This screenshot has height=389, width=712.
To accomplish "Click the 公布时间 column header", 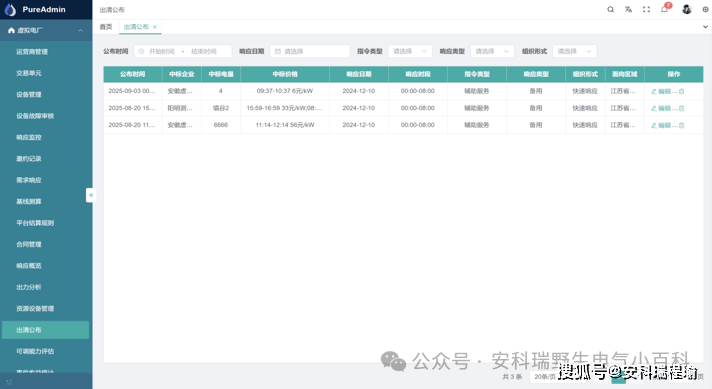I will click(133, 74).
